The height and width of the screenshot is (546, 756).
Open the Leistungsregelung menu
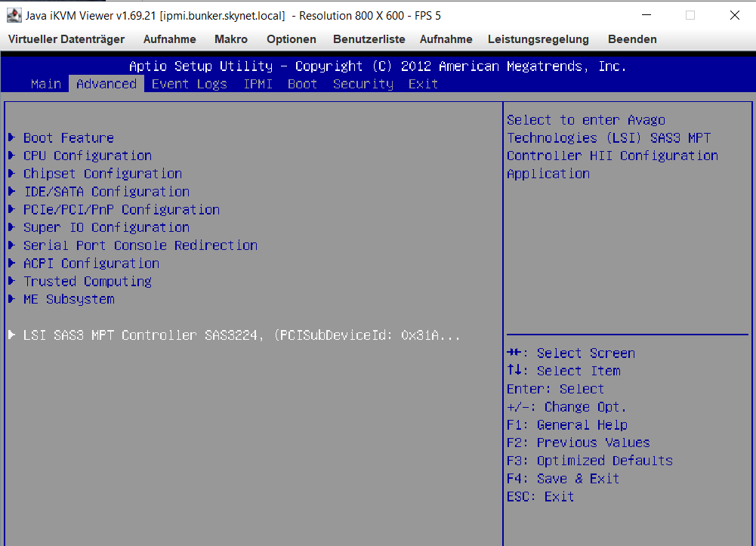[x=538, y=39]
